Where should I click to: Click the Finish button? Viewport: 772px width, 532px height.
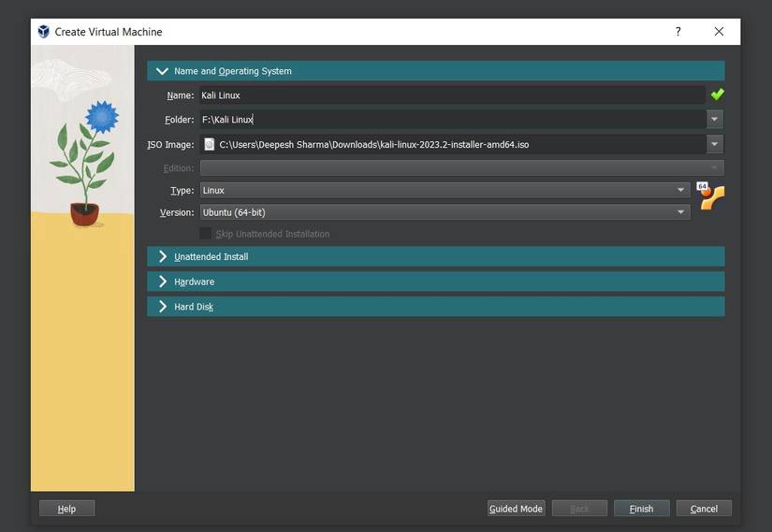pos(641,509)
